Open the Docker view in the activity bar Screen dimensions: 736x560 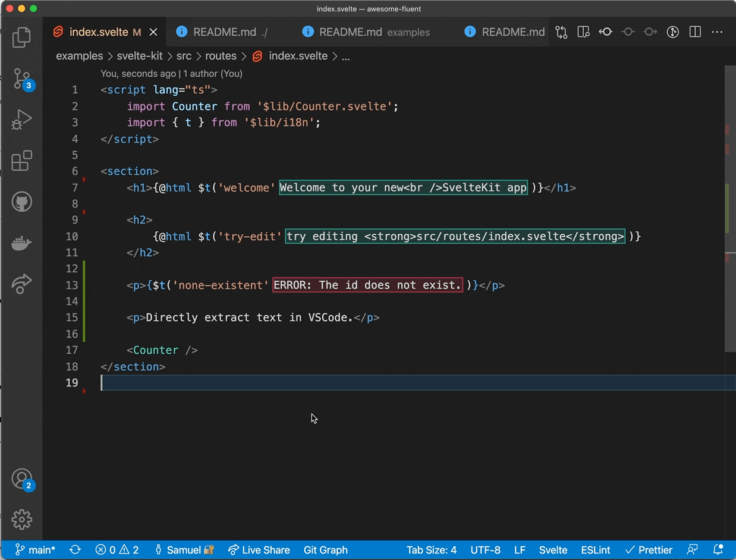pos(22,243)
